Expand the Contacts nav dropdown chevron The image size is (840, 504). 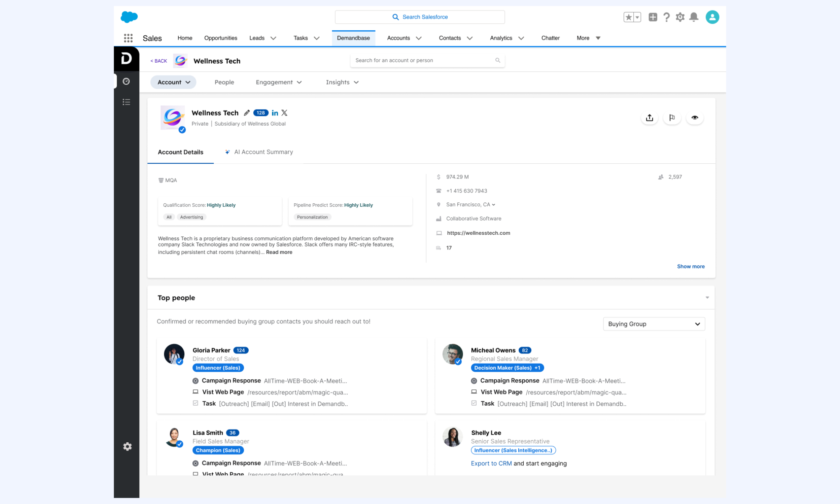[470, 38]
